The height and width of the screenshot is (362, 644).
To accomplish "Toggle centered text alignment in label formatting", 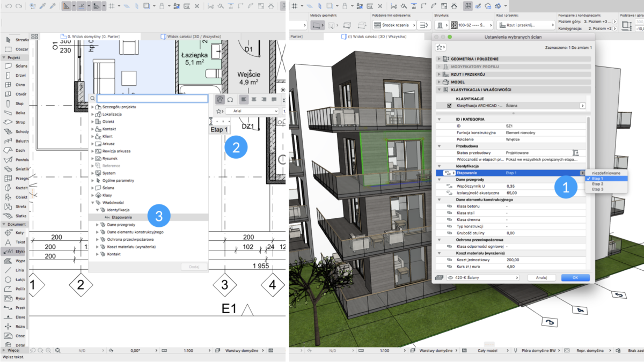I will pyautogui.click(x=254, y=100).
